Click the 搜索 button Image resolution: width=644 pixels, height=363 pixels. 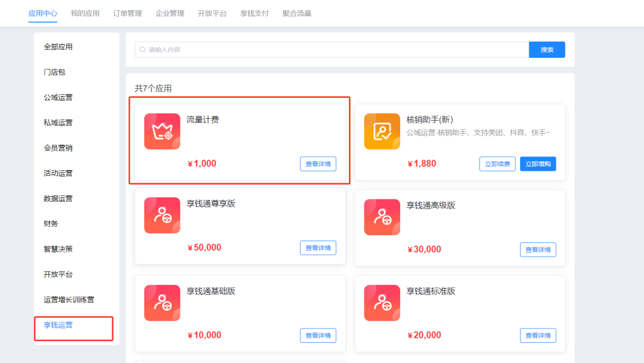(x=547, y=49)
